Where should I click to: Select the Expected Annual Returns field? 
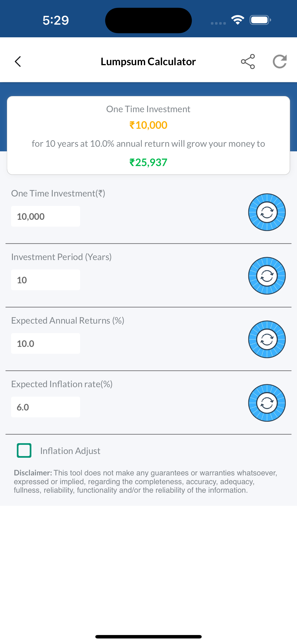click(x=46, y=343)
